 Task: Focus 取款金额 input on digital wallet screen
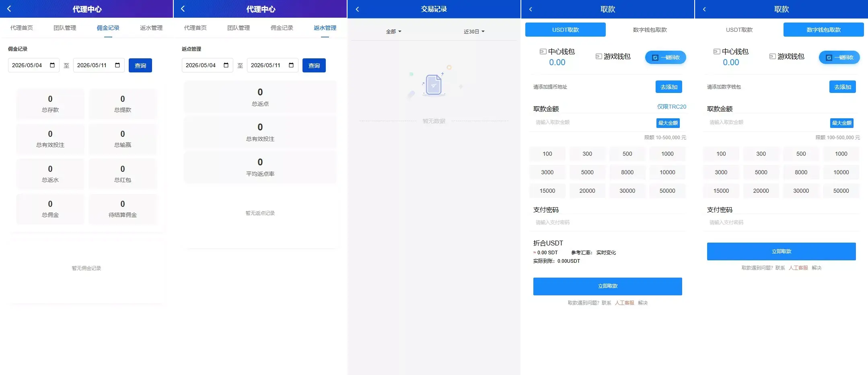point(767,122)
